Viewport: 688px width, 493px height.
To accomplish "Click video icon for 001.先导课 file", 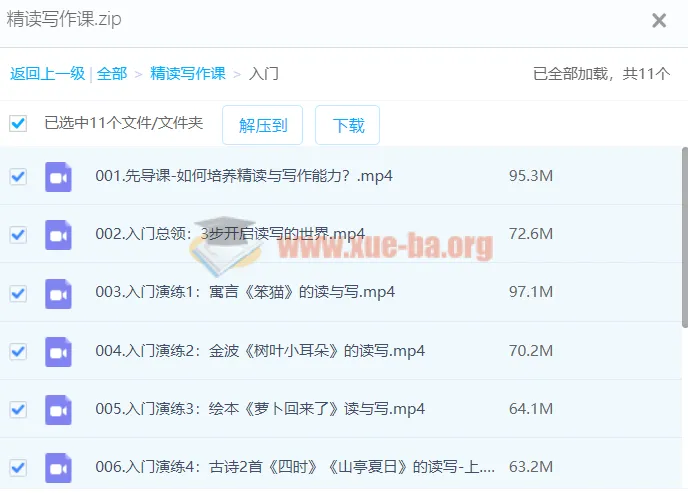I will 58,176.
